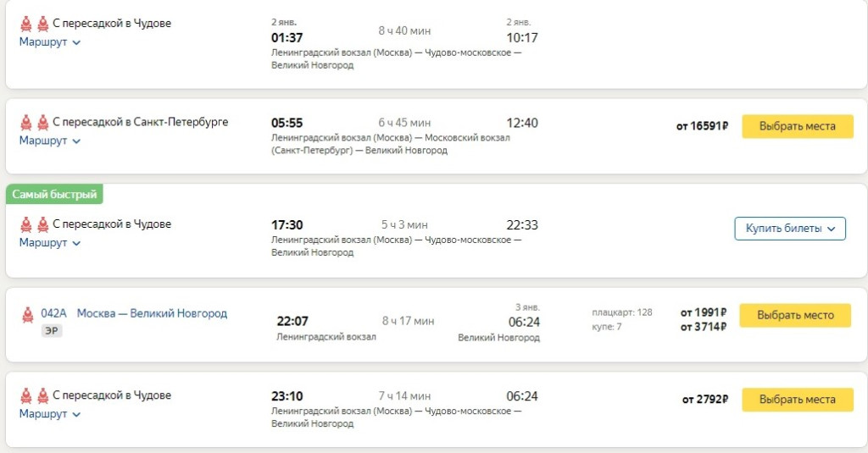Click second train icon in 01:37 departure row
The width and height of the screenshot is (868, 453).
tap(42, 24)
